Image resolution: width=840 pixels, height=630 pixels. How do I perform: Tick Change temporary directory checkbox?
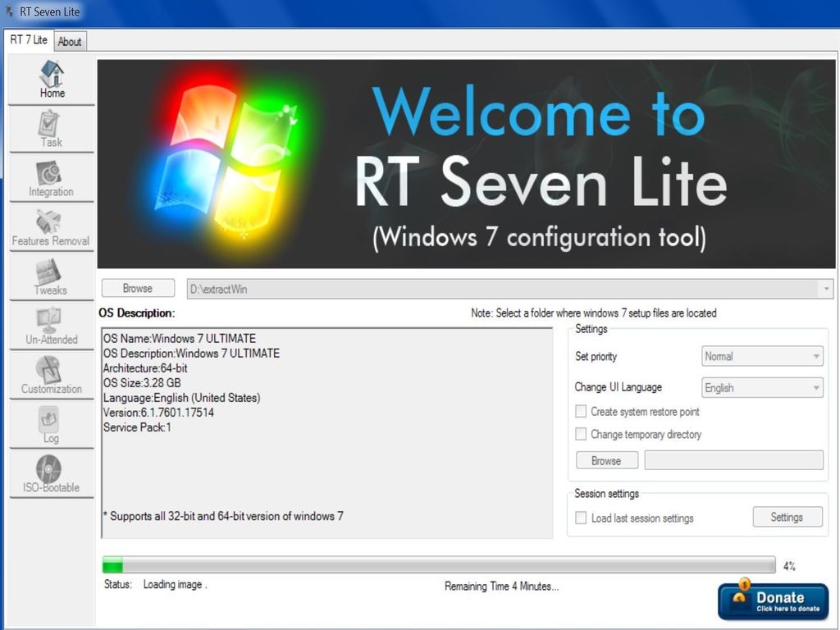(x=581, y=434)
